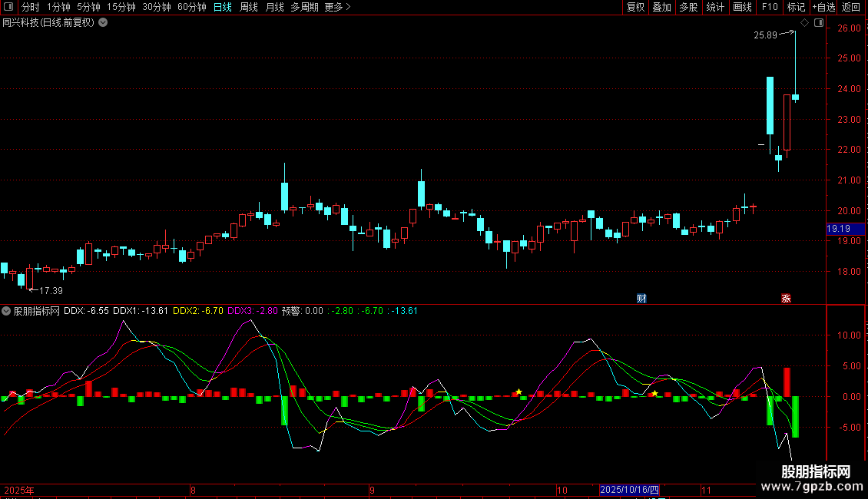Click the 26.00 price axis label
Screen dimensions: 868x499
849,28
